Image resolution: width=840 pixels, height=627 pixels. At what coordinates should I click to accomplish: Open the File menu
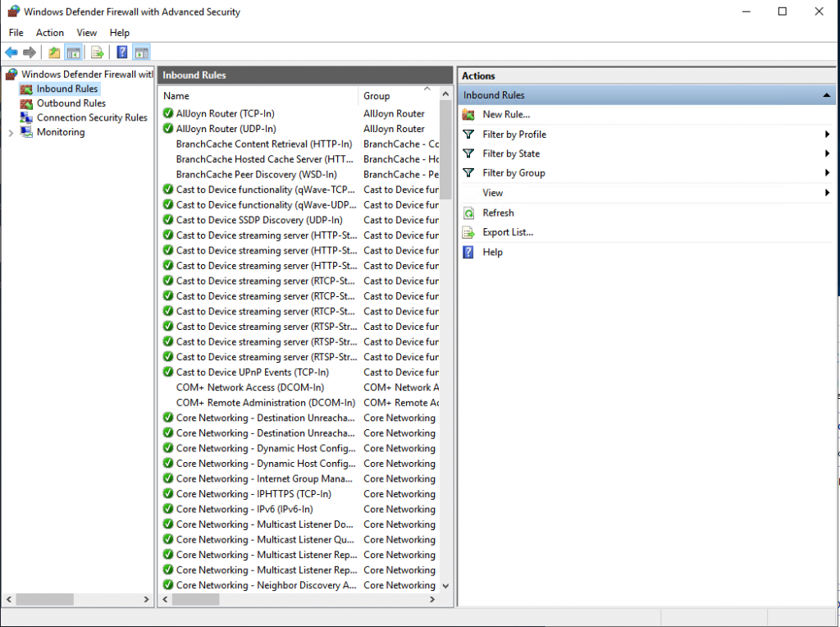tap(16, 33)
